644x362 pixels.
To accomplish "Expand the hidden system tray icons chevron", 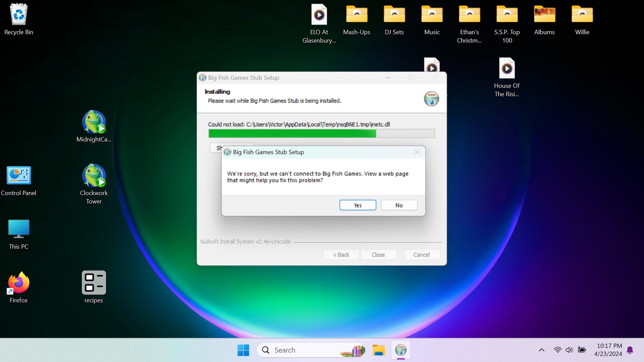I will (541, 350).
